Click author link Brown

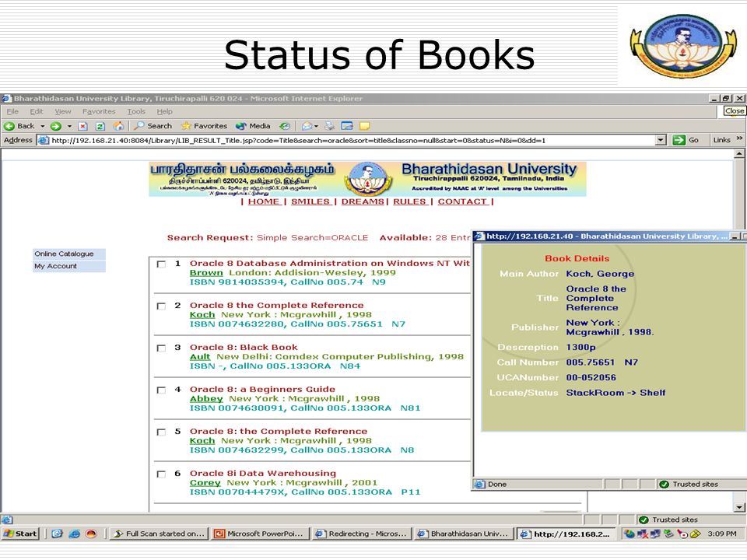coord(206,273)
